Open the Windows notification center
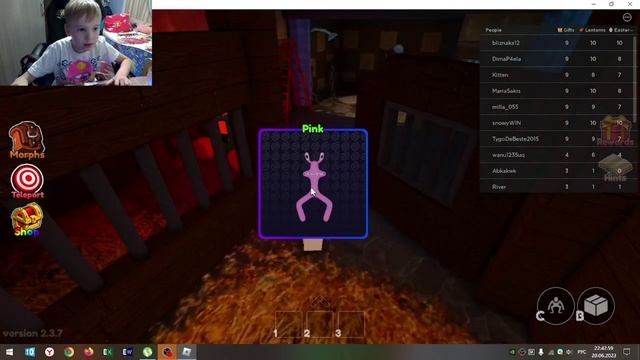 [627, 351]
